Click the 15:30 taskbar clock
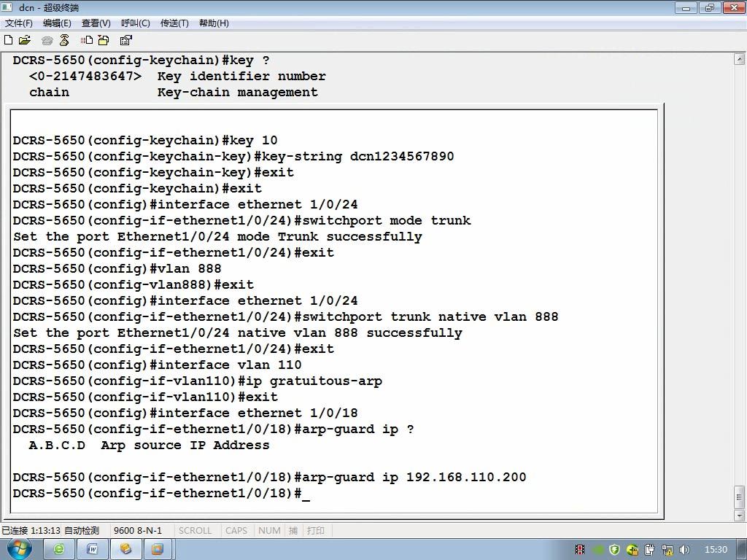 pyautogui.click(x=716, y=550)
